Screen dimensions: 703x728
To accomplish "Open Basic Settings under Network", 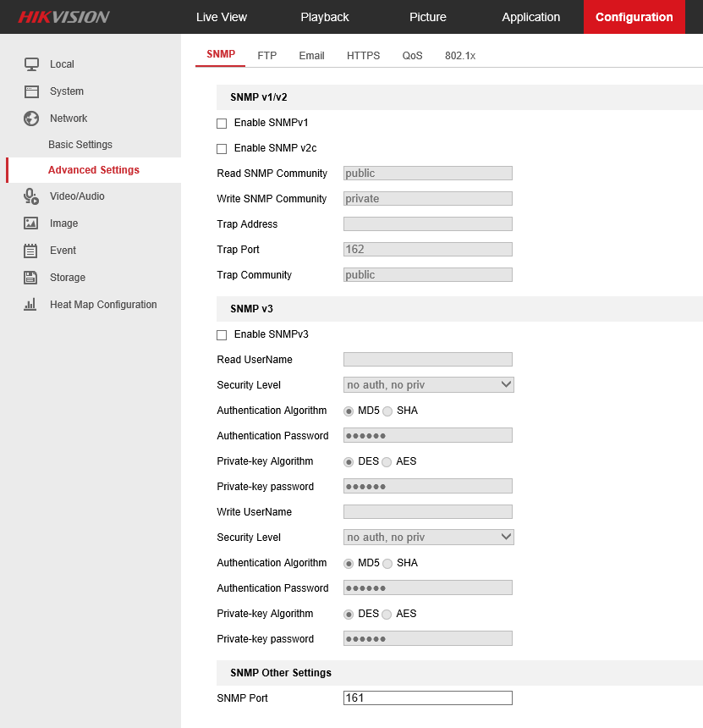I will (x=80, y=145).
